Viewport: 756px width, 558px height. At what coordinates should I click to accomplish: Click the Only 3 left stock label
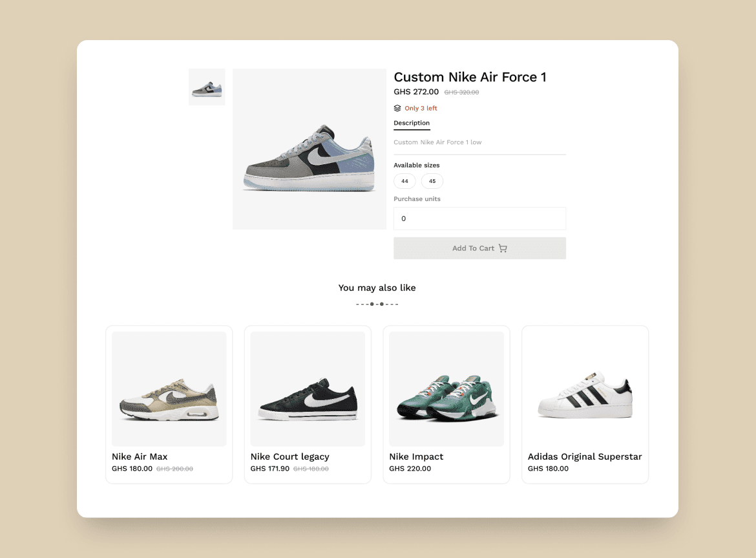(x=420, y=108)
